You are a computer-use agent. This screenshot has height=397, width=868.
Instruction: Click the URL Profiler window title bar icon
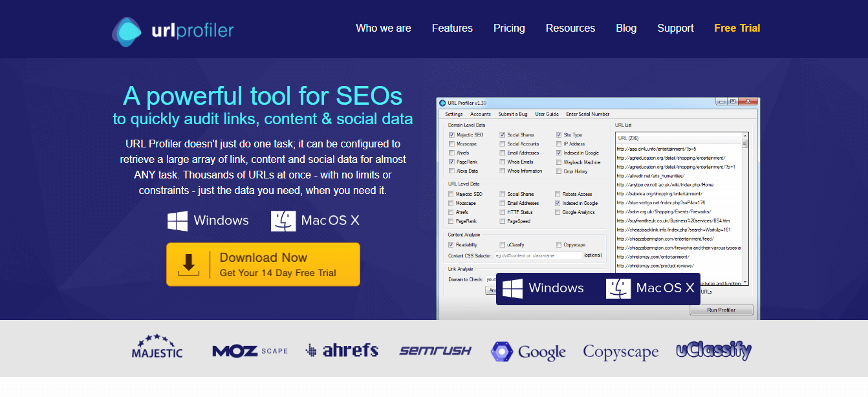pyautogui.click(x=443, y=102)
